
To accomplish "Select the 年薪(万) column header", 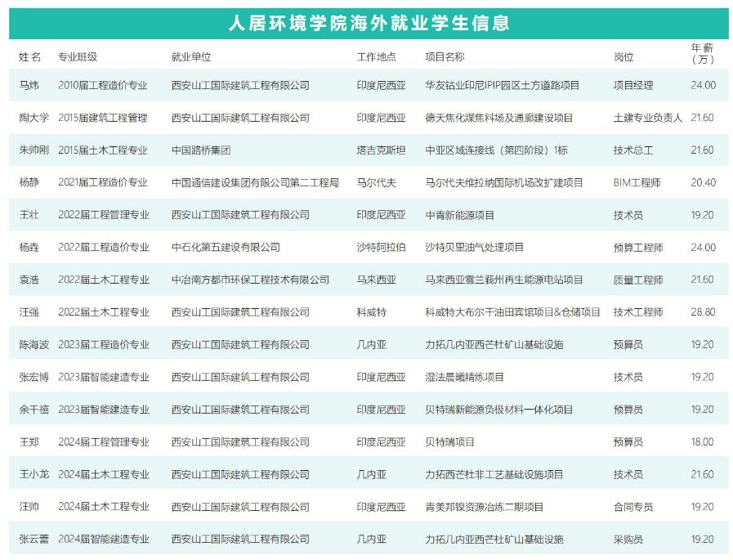I will 702,53.
